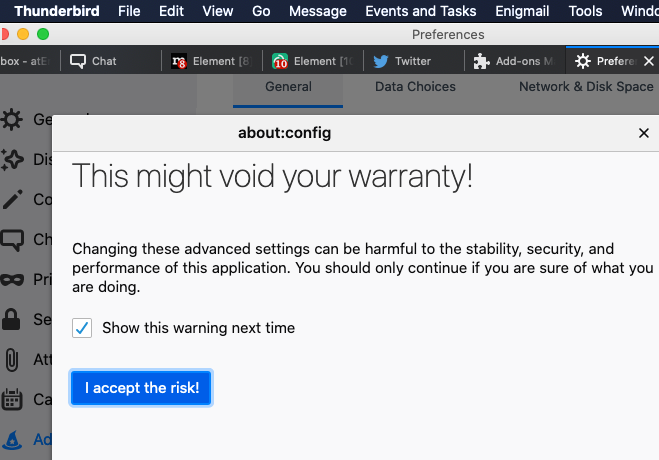This screenshot has height=460, width=659.
Task: Open the Go menu
Action: pos(261,11)
